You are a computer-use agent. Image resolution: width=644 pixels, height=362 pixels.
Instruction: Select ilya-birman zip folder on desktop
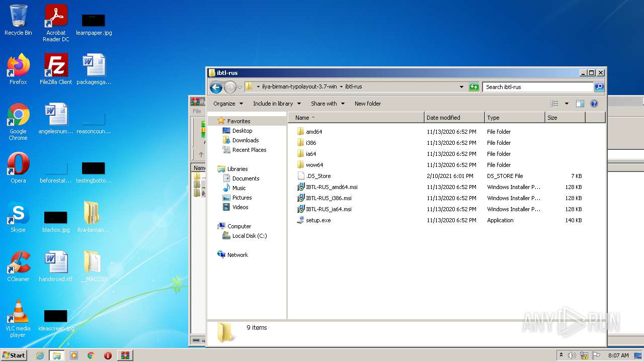click(x=94, y=217)
